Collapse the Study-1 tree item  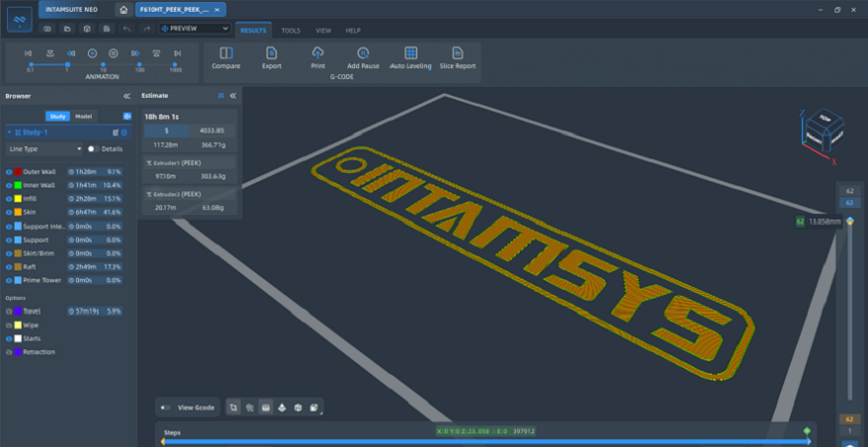10,132
